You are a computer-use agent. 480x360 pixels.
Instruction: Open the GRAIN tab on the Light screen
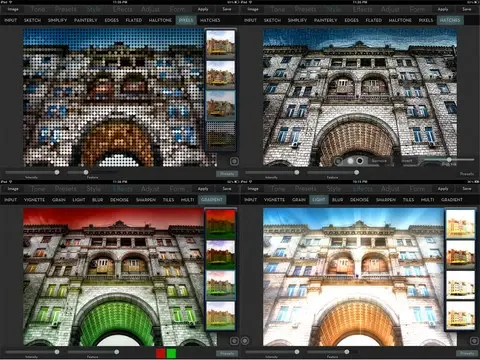(299, 200)
